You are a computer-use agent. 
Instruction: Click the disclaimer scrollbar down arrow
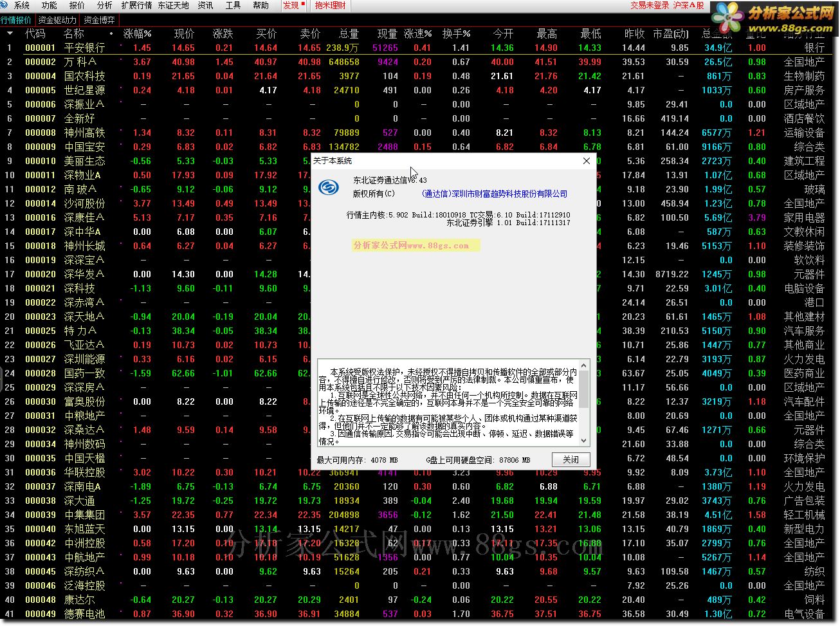click(584, 441)
